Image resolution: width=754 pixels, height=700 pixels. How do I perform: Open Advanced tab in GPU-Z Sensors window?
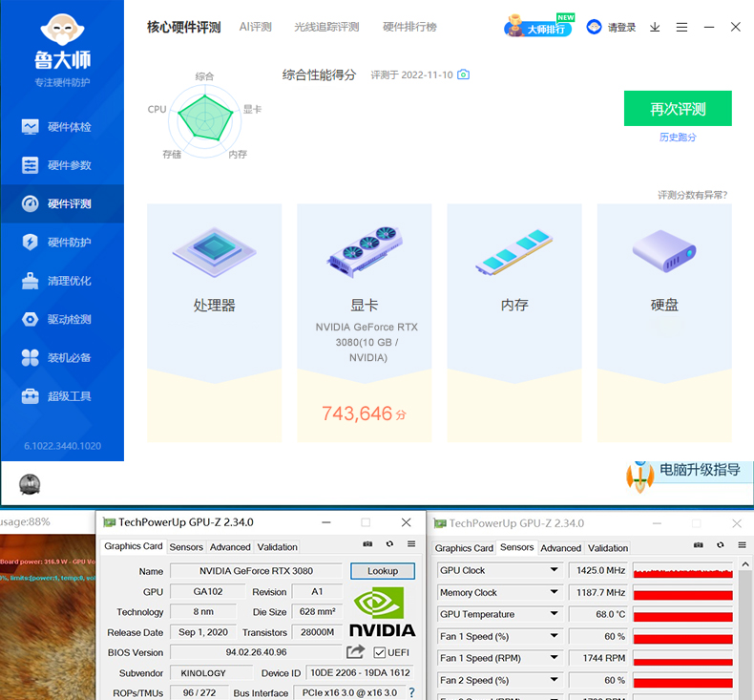coord(560,548)
